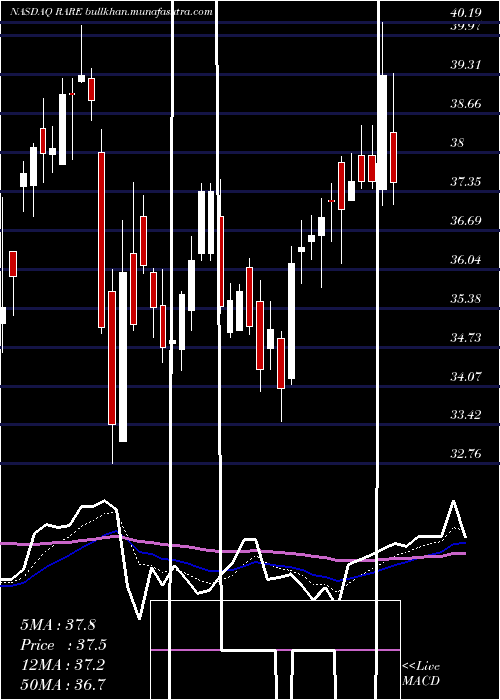Click the 36.69 price axis label
The width and height of the screenshot is (500, 700).
coord(466,221)
